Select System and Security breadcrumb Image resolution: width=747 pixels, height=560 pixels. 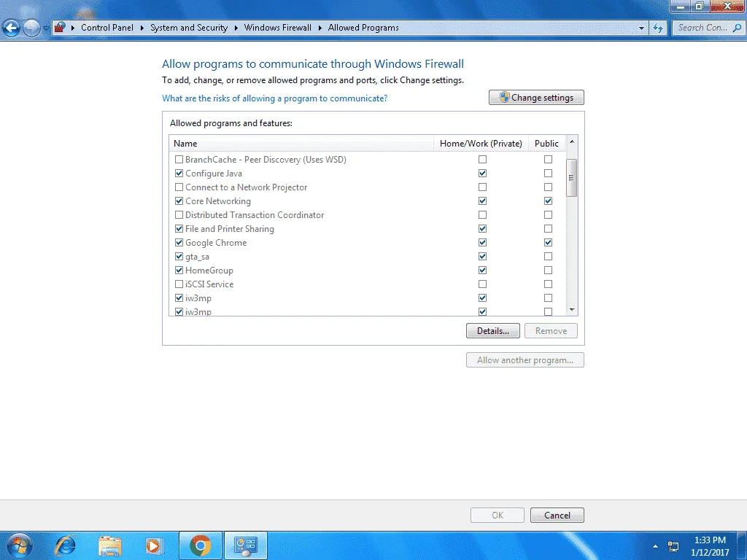[189, 28]
